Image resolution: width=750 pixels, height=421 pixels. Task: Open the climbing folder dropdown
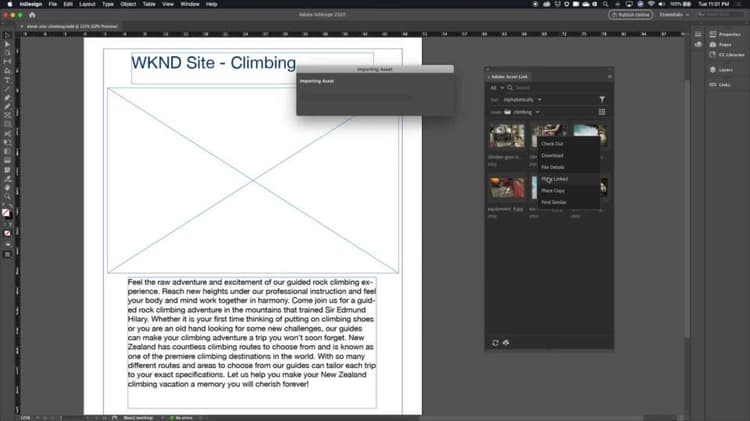521,112
